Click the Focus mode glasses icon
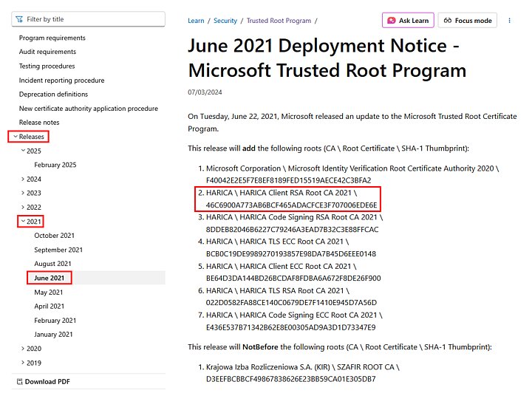 click(448, 21)
